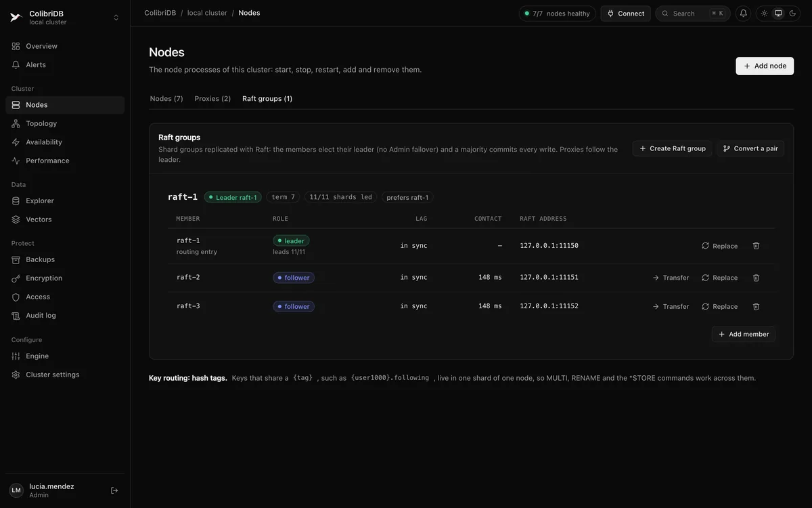The image size is (812, 508).
Task: Click the {user1000}.following code snippet
Action: (x=390, y=378)
